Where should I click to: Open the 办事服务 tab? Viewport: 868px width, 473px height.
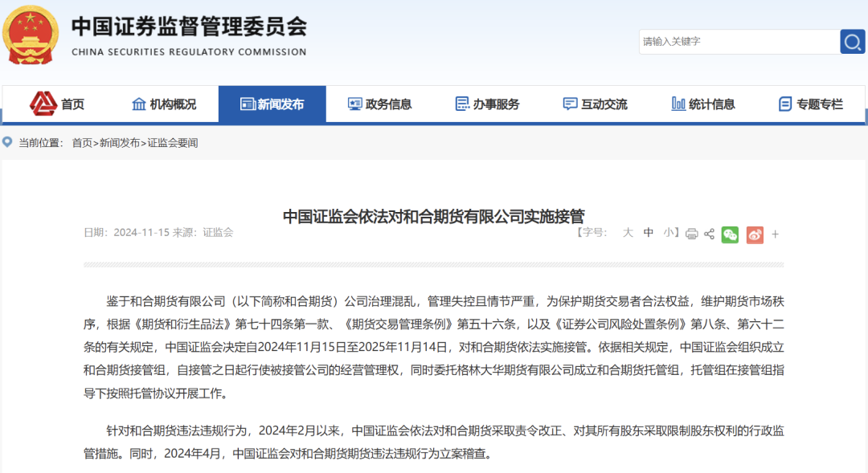[487, 104]
